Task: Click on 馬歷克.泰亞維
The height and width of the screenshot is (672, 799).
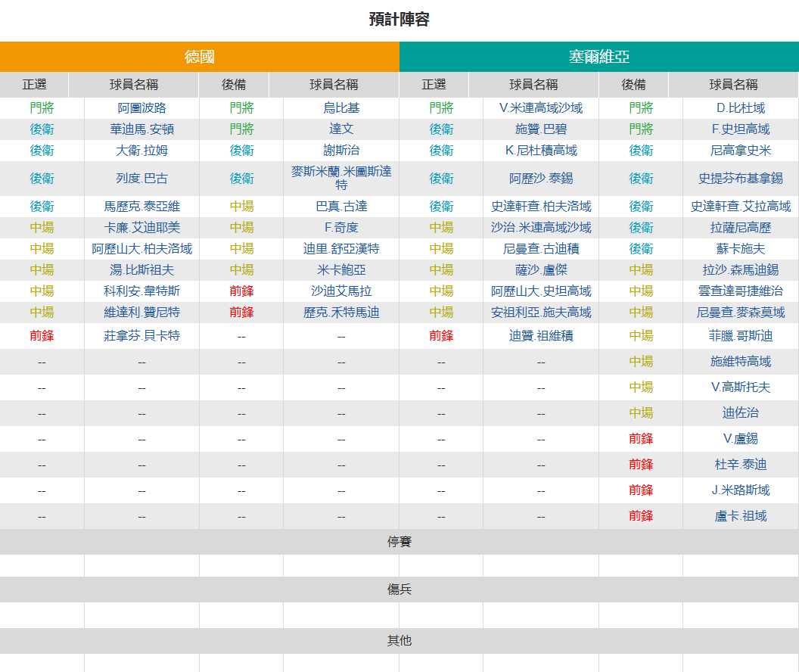Action: point(141,207)
